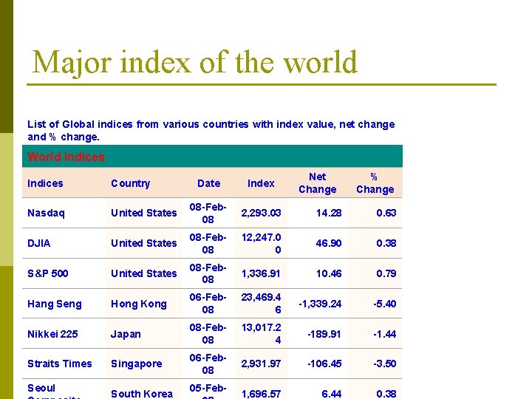Click the DJIA index value 12,247.00
This screenshot has height=399, width=532.
coord(262,244)
